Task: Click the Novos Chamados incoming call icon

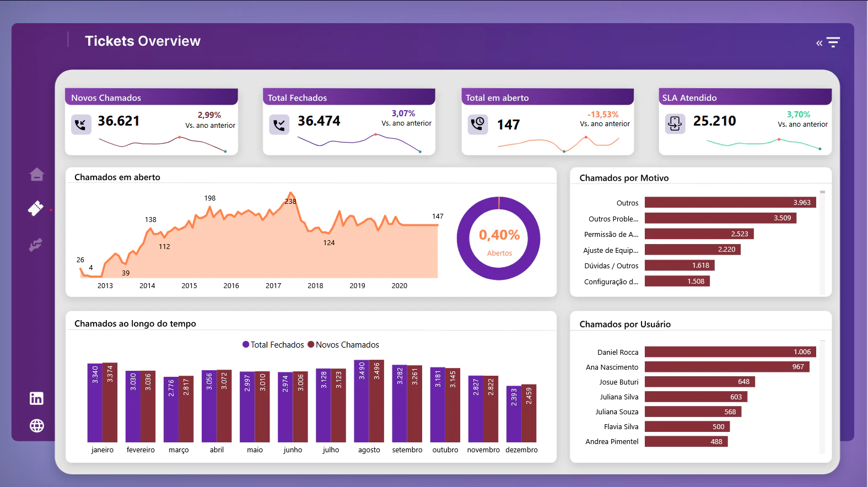Action: (x=80, y=125)
